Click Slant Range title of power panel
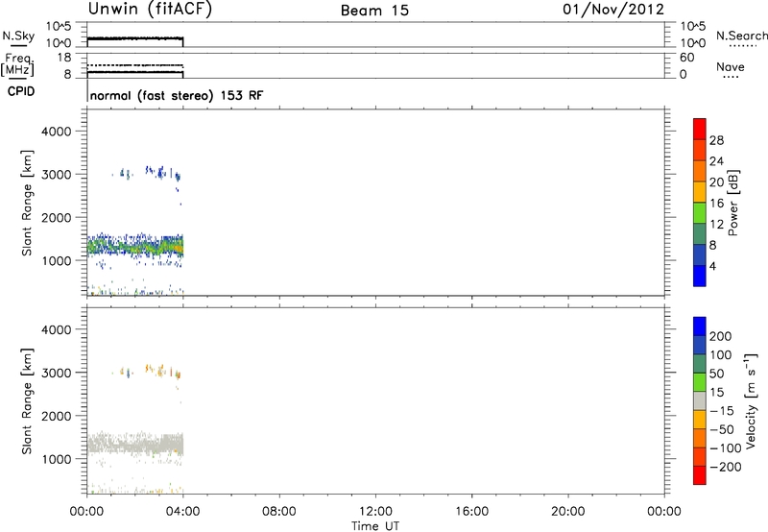The width and height of the screenshot is (768, 532). click(x=27, y=203)
